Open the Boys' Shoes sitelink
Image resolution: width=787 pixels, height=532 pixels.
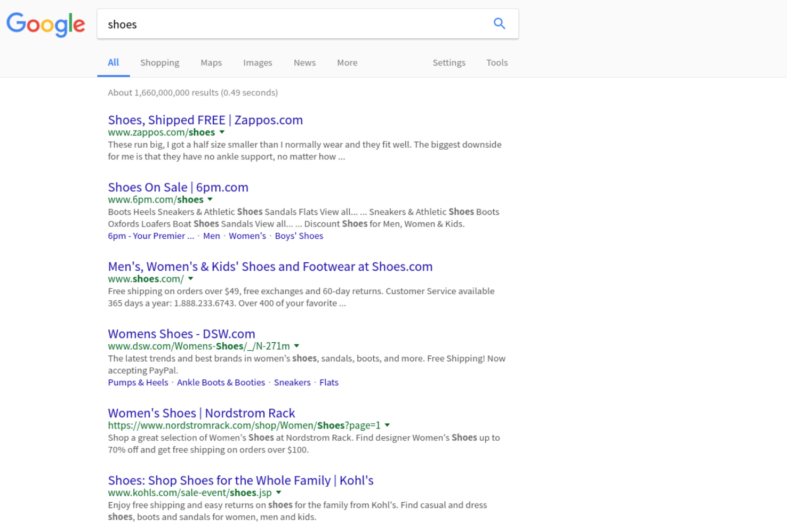coord(299,236)
